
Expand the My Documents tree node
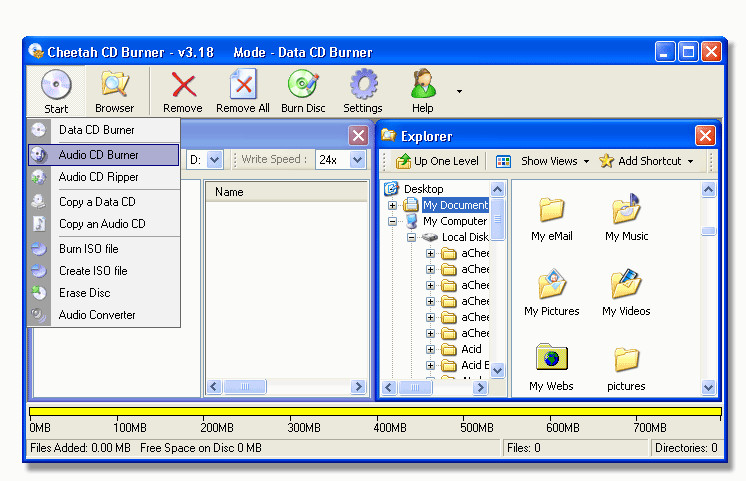click(x=393, y=206)
